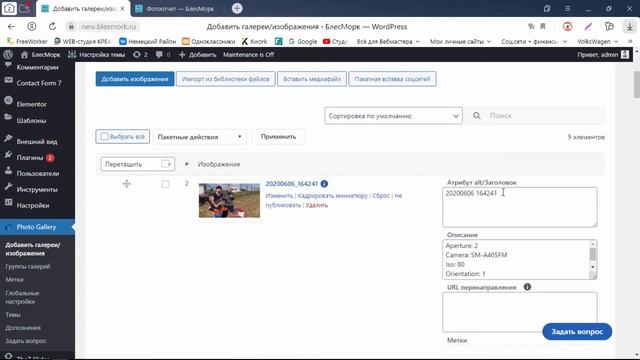Close the Добавить галереи browser tab
The height and width of the screenshot is (360, 640).
coord(122,8)
